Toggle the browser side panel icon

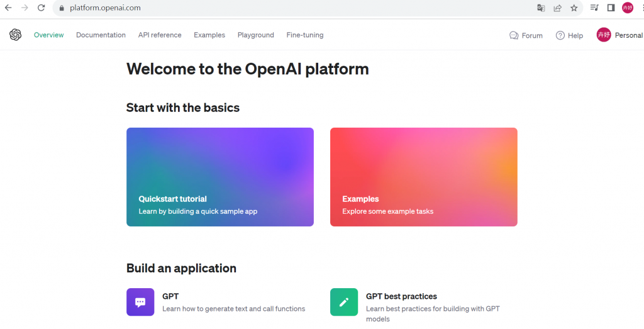[611, 8]
